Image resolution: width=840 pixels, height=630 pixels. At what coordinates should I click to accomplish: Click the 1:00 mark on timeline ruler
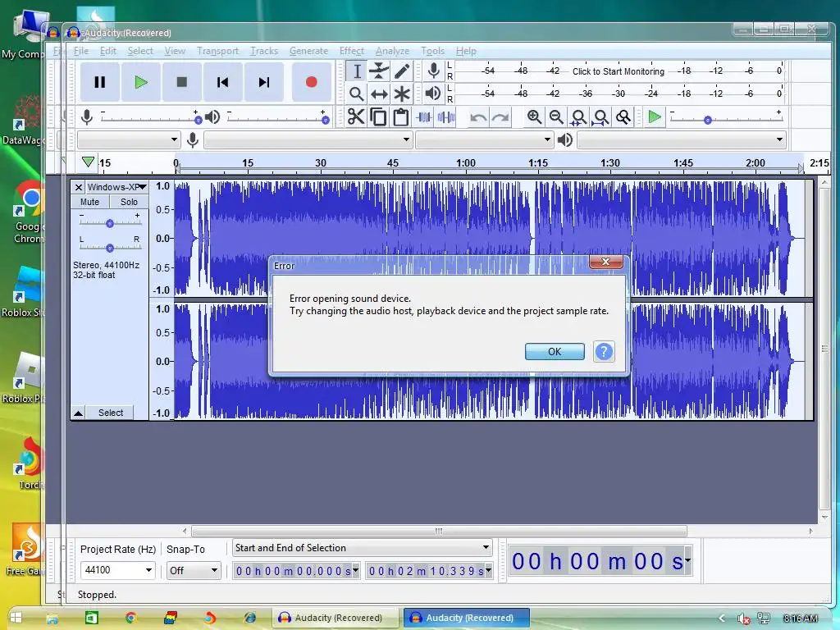point(466,163)
